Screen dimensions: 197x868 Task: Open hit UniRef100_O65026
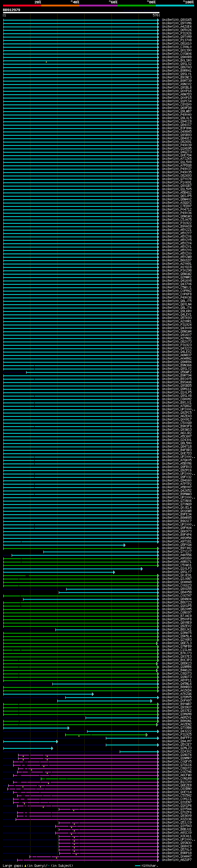(x=177, y=30)
